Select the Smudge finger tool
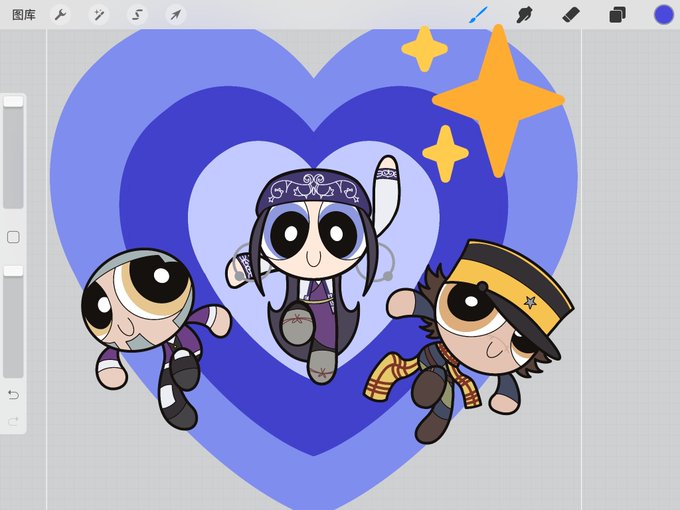 tap(524, 15)
